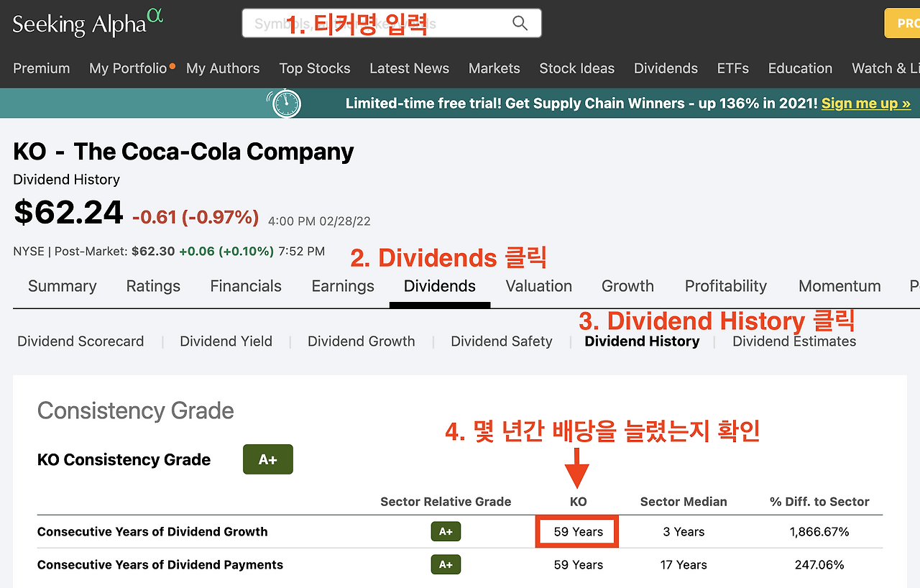Screen dimensions: 920x588
Task: Open the Education menu
Action: [800, 68]
